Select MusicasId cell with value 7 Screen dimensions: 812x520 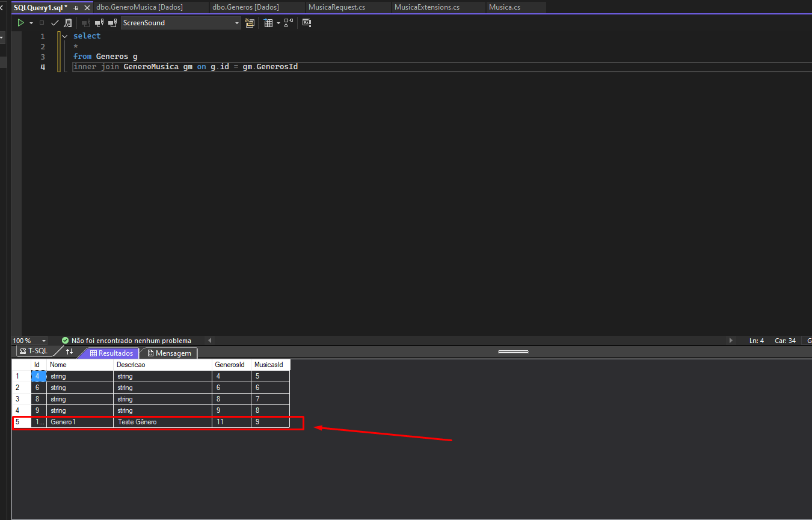point(271,399)
